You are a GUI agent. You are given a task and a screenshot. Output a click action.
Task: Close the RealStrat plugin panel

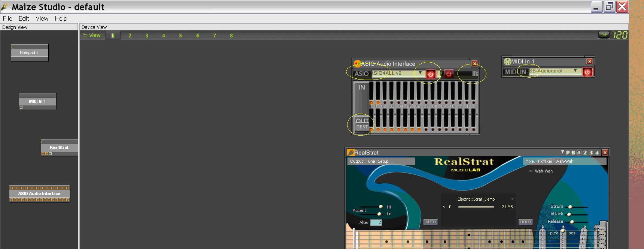605,153
